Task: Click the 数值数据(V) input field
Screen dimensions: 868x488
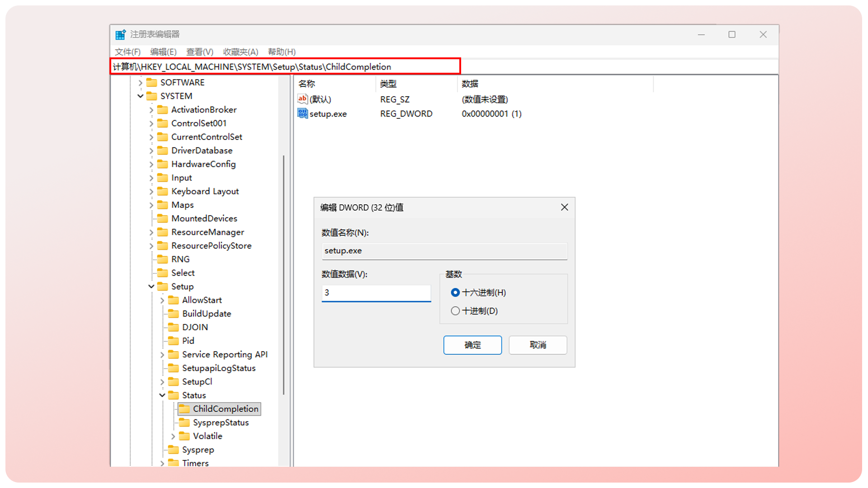Action: click(376, 293)
